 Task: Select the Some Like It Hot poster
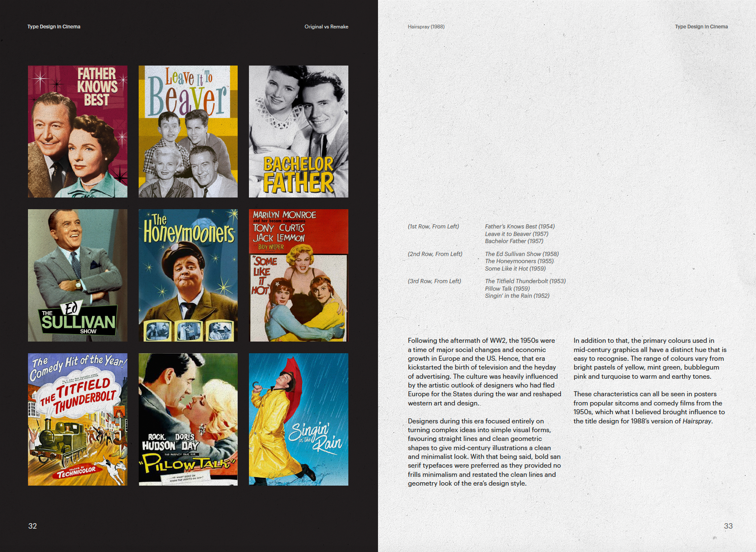[x=299, y=276]
